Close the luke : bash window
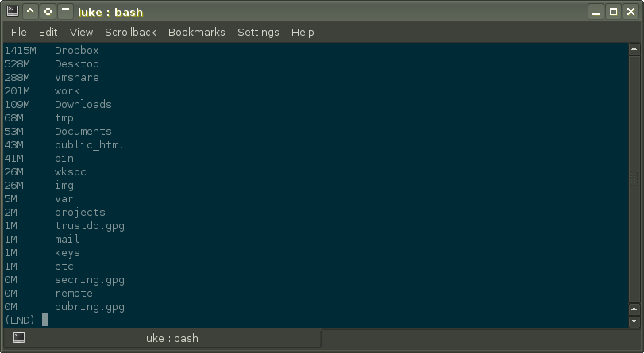Image resolution: width=644 pixels, height=353 pixels. coord(631,12)
